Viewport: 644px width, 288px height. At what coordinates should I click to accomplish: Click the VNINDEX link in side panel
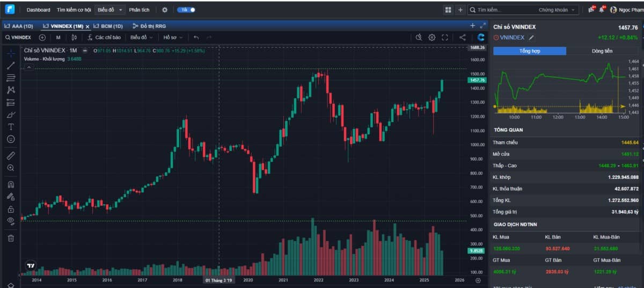click(x=513, y=38)
